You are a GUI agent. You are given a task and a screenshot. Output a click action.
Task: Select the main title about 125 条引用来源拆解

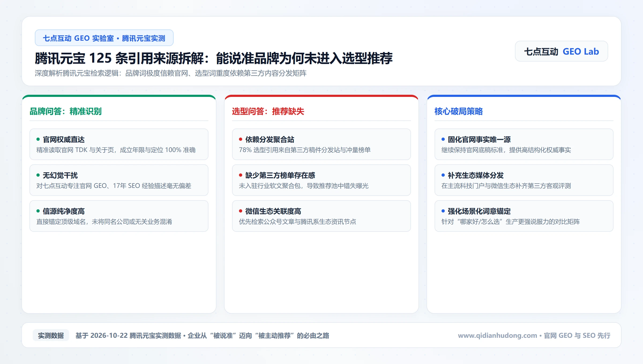(214, 58)
